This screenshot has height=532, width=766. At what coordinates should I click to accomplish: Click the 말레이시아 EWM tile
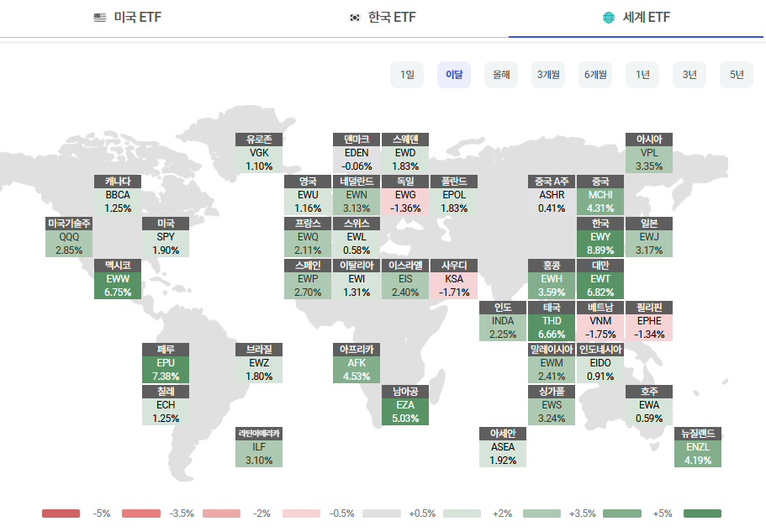tap(552, 362)
